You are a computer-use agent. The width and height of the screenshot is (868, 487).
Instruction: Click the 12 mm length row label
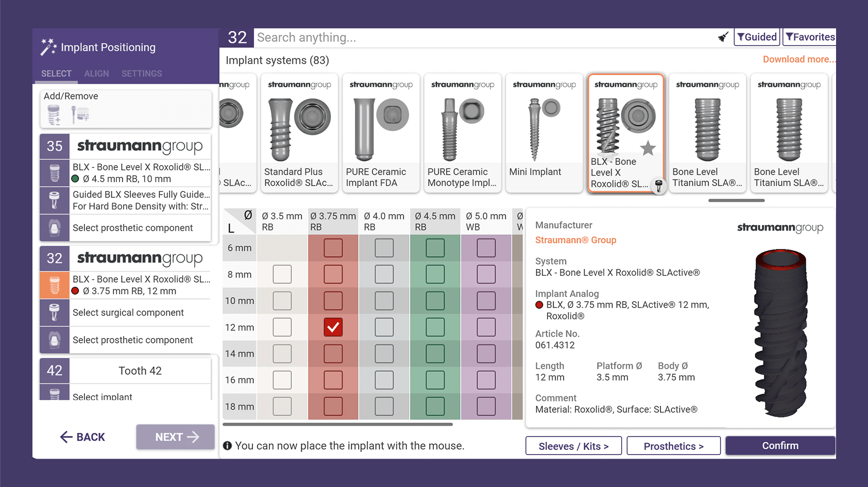pos(240,327)
